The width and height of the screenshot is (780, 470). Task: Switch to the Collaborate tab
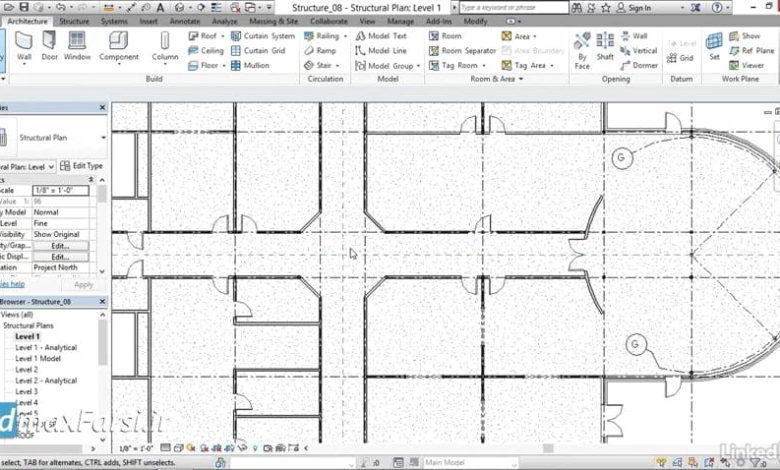(x=329, y=21)
